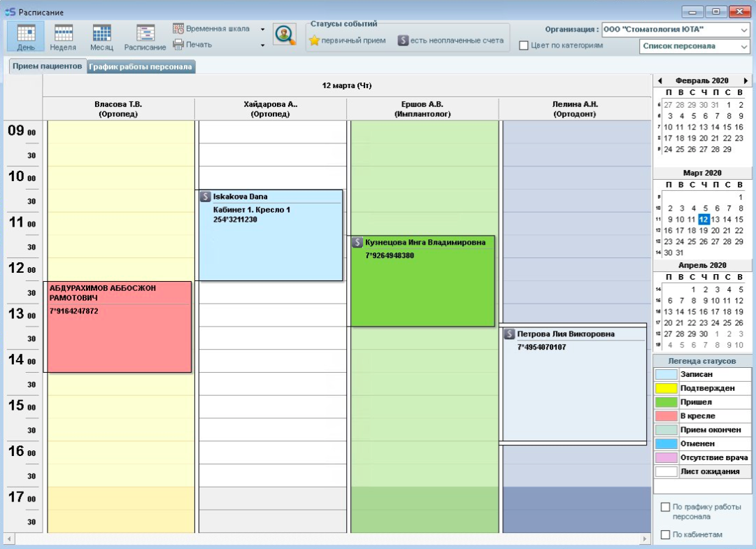The image size is (756, 549).
Task: Click Пришел green legend swatch
Action: 666,402
